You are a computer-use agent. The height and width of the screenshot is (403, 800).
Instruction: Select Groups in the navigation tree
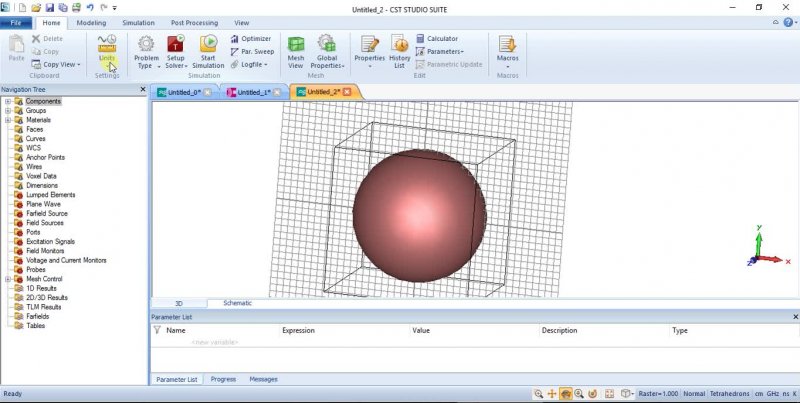[36, 111]
